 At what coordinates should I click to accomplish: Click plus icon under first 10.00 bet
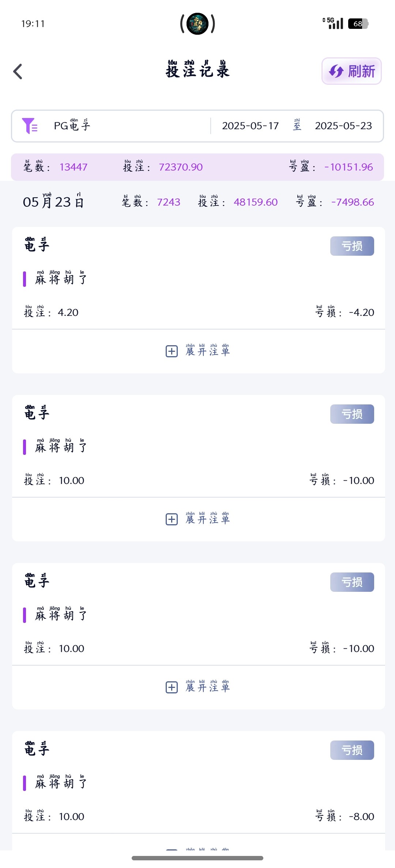click(x=172, y=519)
